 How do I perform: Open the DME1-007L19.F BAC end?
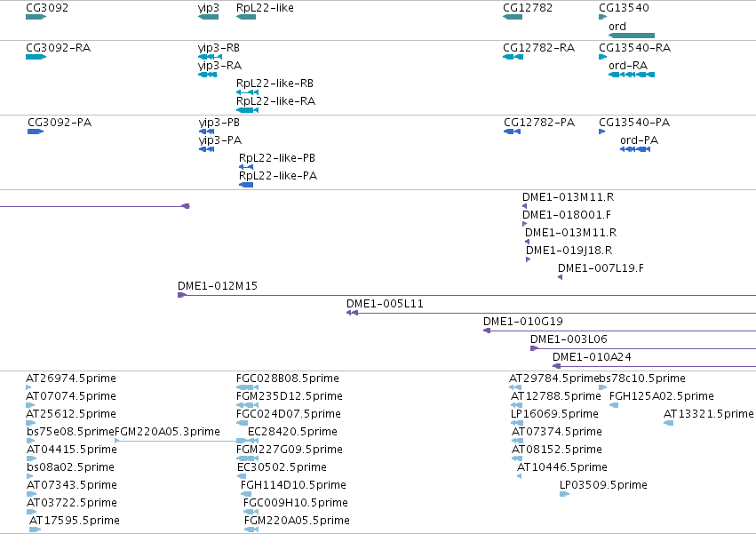click(561, 278)
